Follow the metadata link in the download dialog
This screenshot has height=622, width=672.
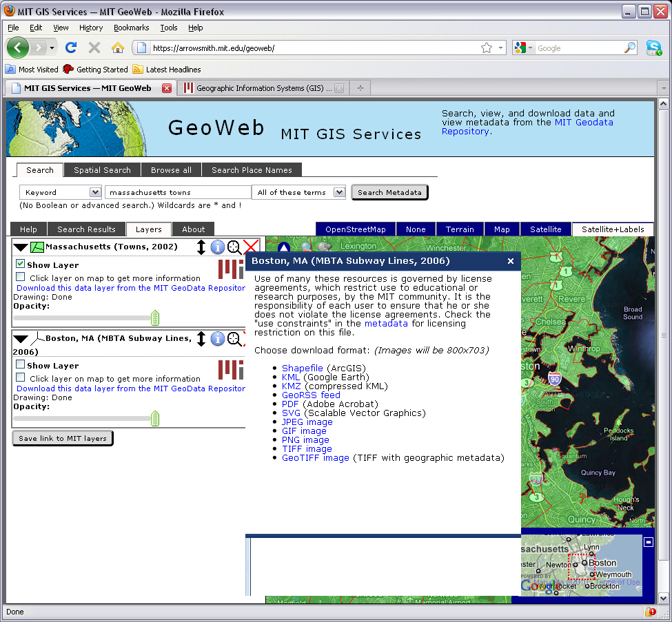[387, 323]
